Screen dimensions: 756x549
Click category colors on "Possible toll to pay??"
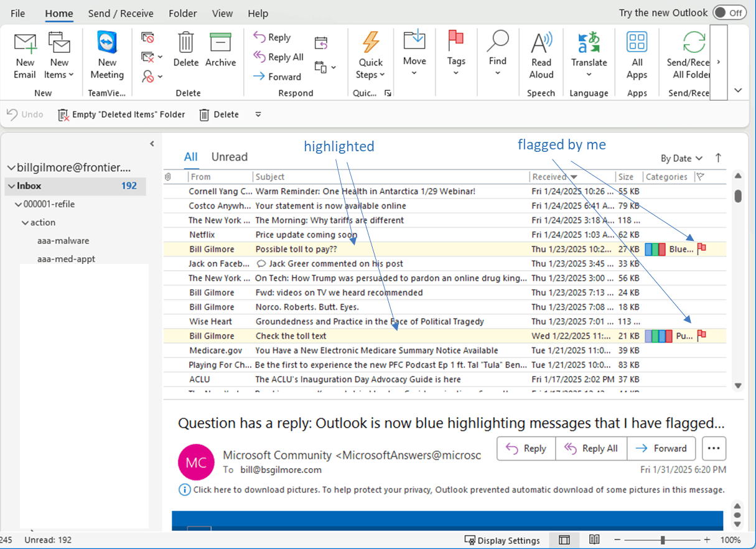655,249
